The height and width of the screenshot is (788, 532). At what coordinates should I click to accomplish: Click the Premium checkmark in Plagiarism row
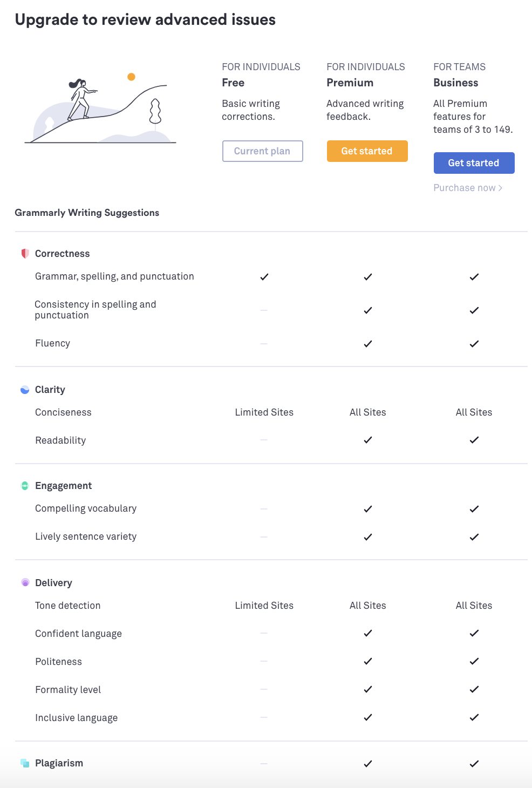coord(368,764)
